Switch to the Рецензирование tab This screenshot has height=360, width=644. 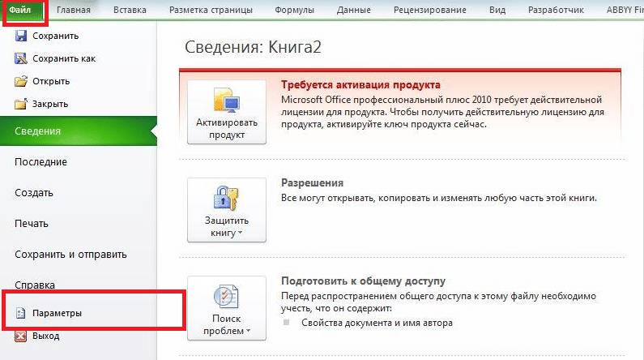429,10
